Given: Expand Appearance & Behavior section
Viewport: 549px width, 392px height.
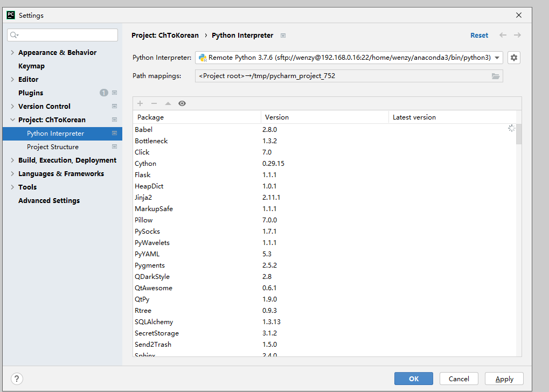Looking at the screenshot, I should (x=12, y=53).
